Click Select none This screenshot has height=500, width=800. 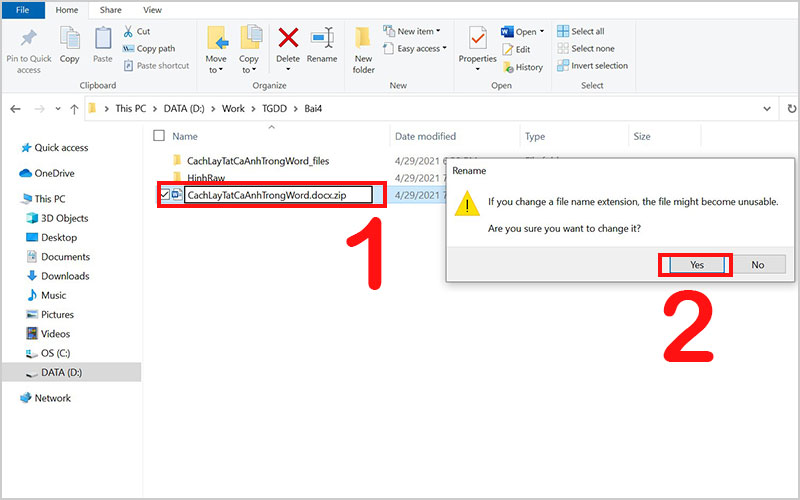(586, 48)
